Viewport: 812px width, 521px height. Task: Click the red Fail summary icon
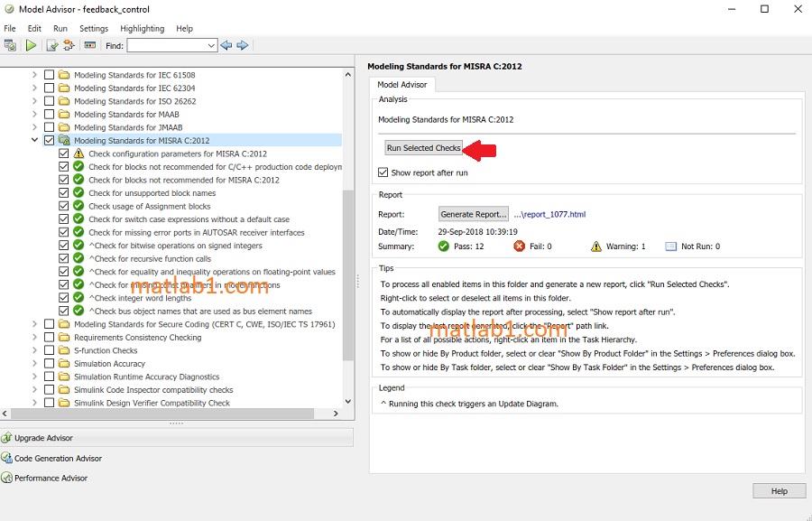(520, 247)
